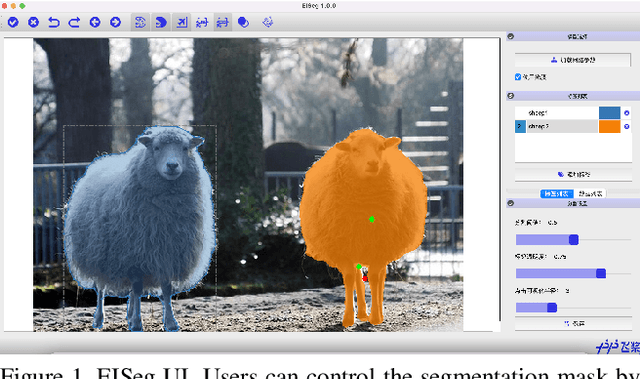The height and width of the screenshot is (379, 640).
Task: Click the faded diamond-shaped toolbar icon
Action: (x=268, y=22)
